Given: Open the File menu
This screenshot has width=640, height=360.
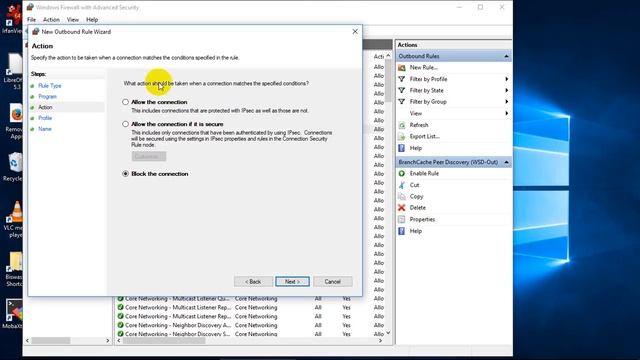Looking at the screenshot, I should 31,19.
